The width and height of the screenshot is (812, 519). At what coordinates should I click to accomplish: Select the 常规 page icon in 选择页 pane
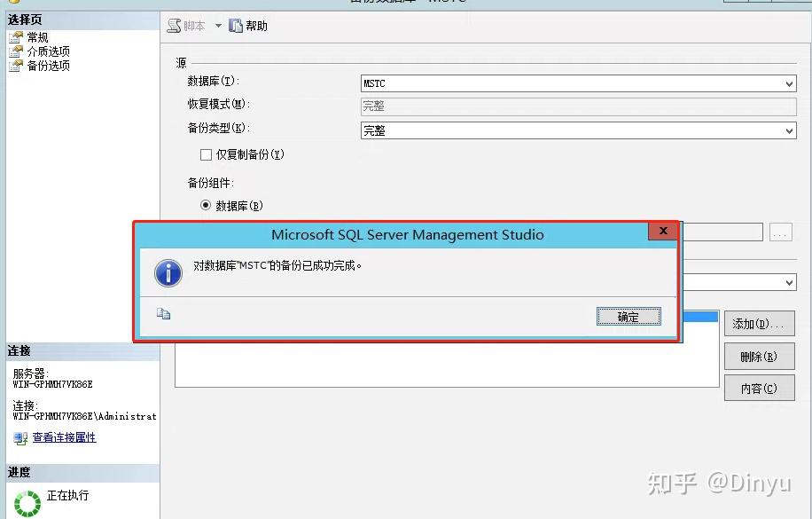(16, 36)
